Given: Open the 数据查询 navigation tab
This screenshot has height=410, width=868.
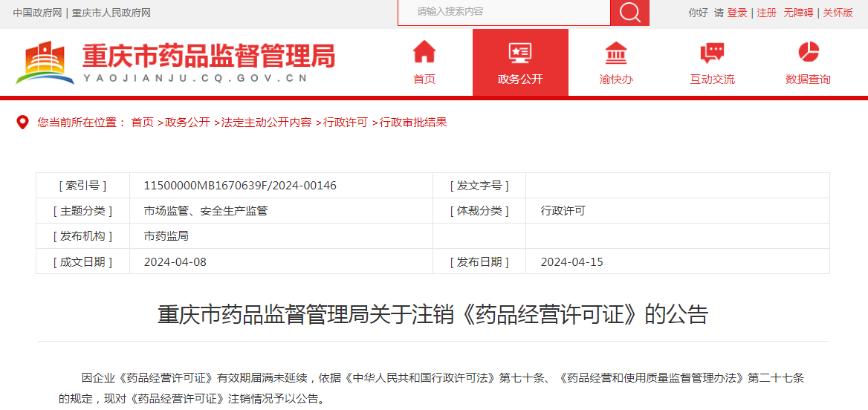Looking at the screenshot, I should (x=809, y=62).
